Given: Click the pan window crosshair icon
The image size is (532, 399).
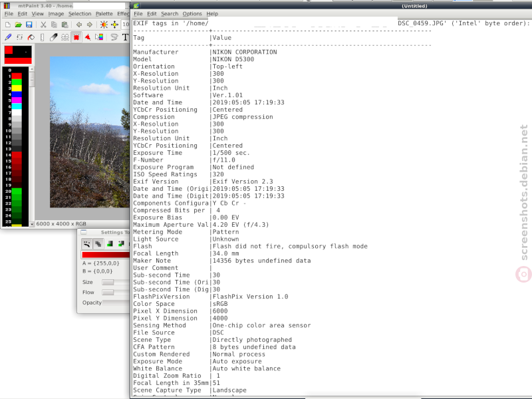Looking at the screenshot, I should tap(114, 25).
